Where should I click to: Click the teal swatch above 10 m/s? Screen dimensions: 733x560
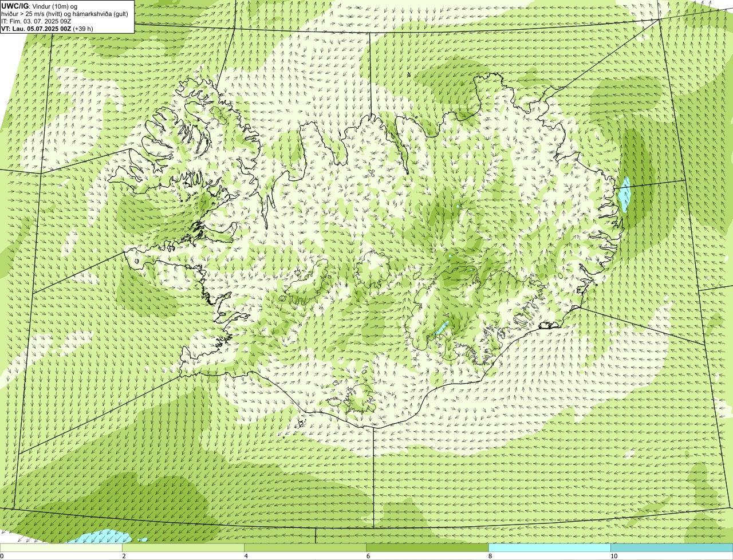coord(672,547)
